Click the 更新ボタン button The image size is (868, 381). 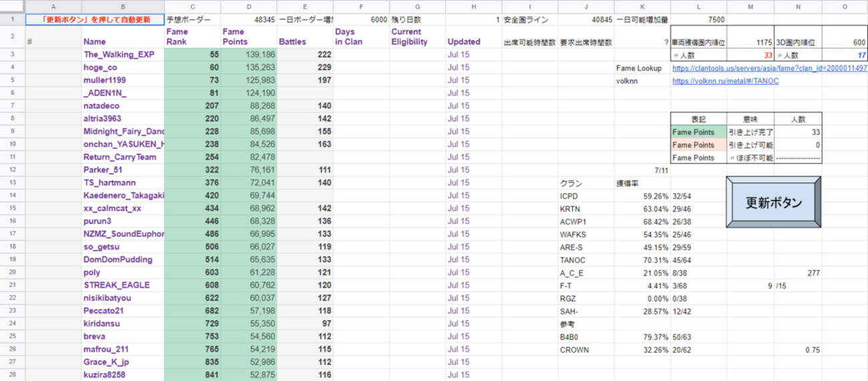[774, 203]
